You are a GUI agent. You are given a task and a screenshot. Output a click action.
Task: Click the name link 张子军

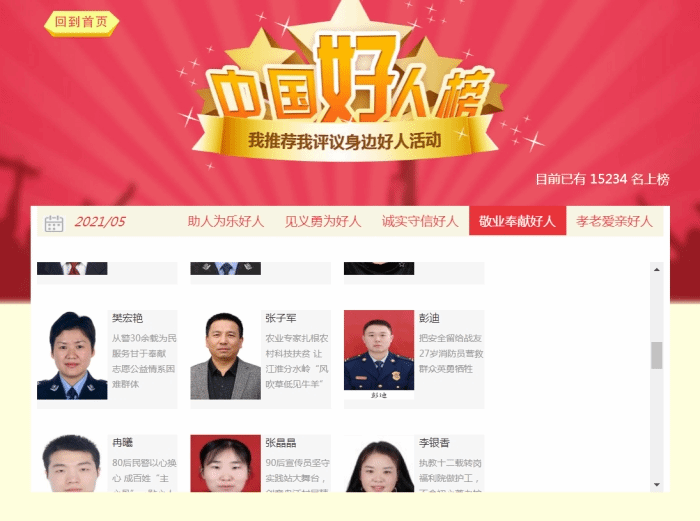[x=281, y=318]
